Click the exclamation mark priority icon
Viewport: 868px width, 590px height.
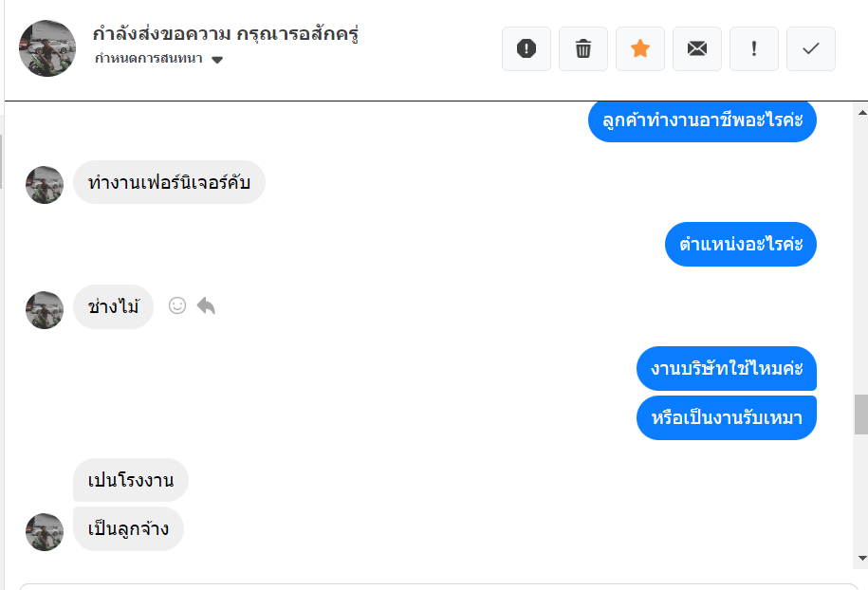pyautogui.click(x=754, y=49)
